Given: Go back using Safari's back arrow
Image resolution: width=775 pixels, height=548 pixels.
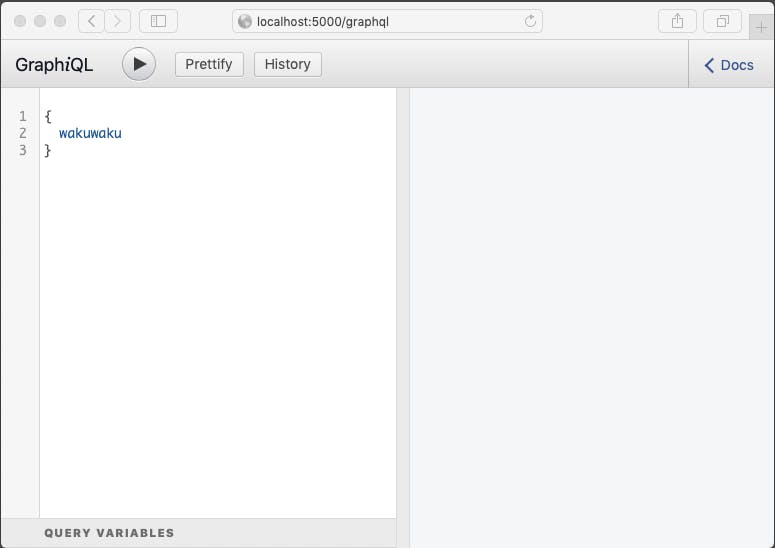Looking at the screenshot, I should point(91,21).
